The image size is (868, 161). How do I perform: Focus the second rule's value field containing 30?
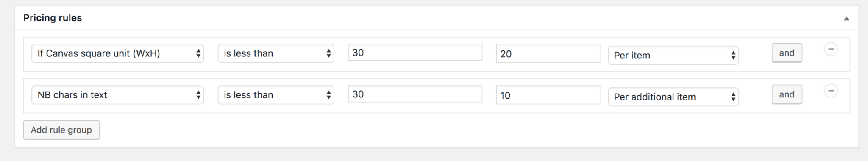coord(415,94)
